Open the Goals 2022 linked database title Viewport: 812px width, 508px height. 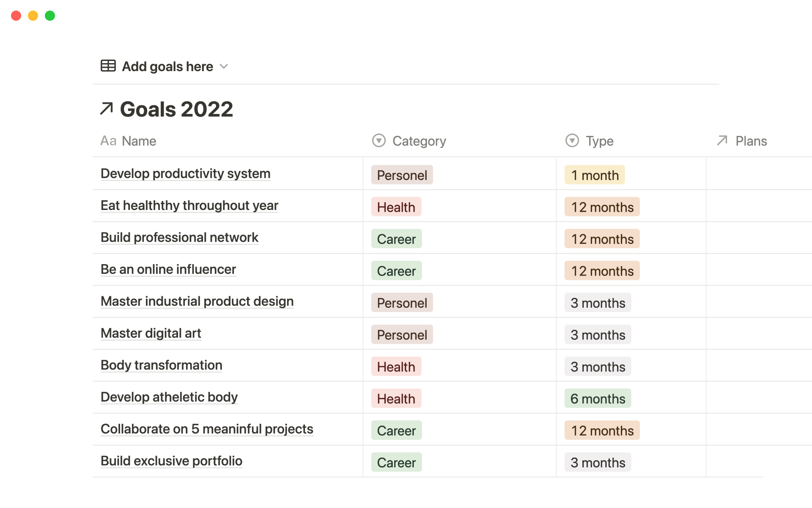[x=176, y=109]
